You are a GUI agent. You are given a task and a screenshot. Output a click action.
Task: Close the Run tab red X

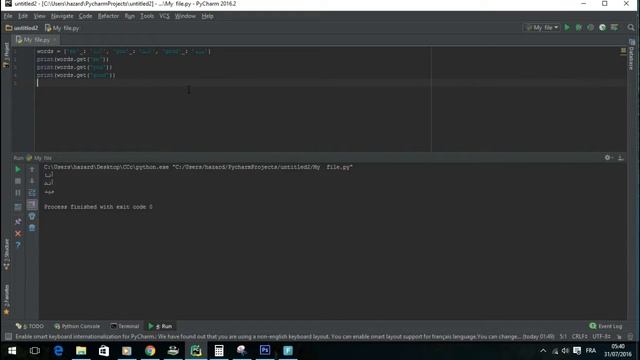tap(18, 233)
